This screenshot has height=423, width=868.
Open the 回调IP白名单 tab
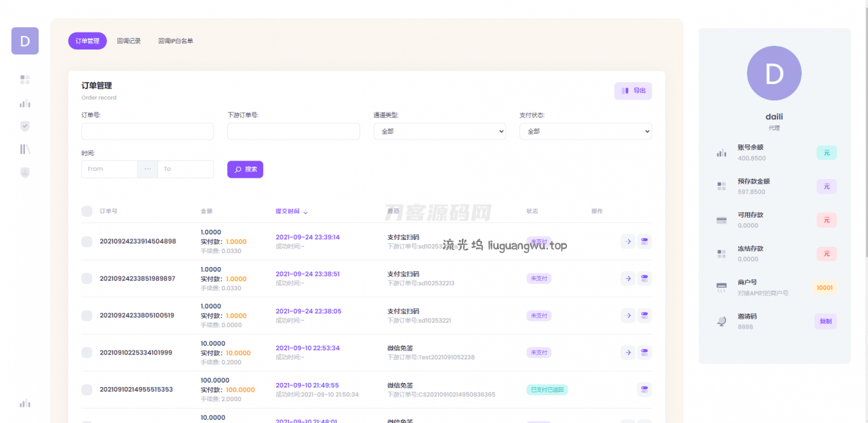(176, 41)
